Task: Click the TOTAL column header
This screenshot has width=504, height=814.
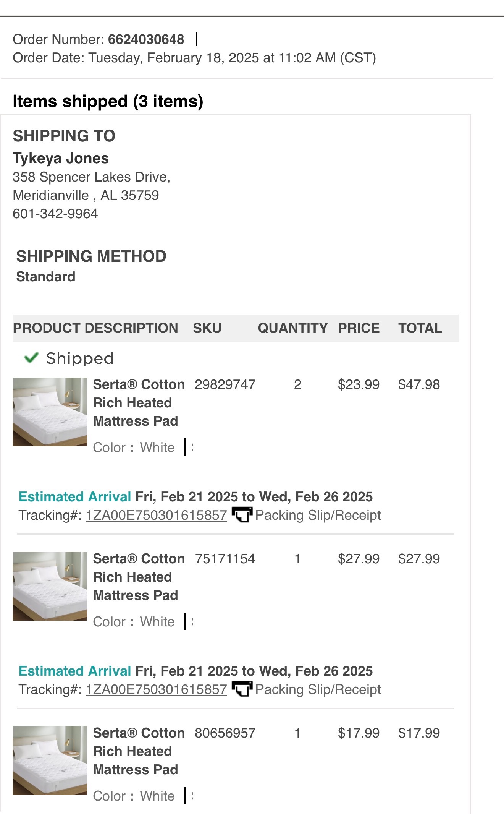Action: [420, 328]
